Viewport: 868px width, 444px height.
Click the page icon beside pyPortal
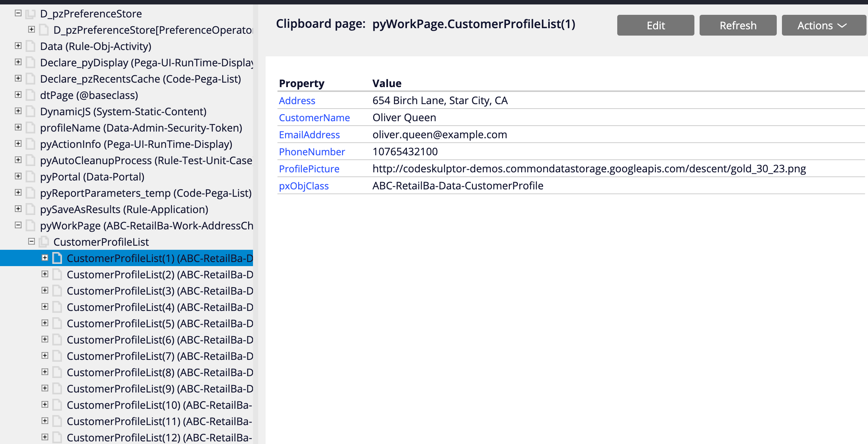click(30, 176)
